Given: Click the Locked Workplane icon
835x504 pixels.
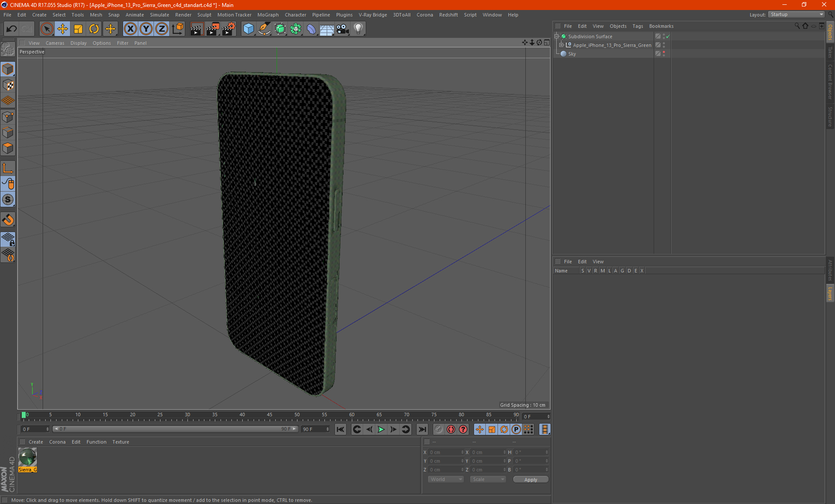Looking at the screenshot, I should pyautogui.click(x=8, y=239).
